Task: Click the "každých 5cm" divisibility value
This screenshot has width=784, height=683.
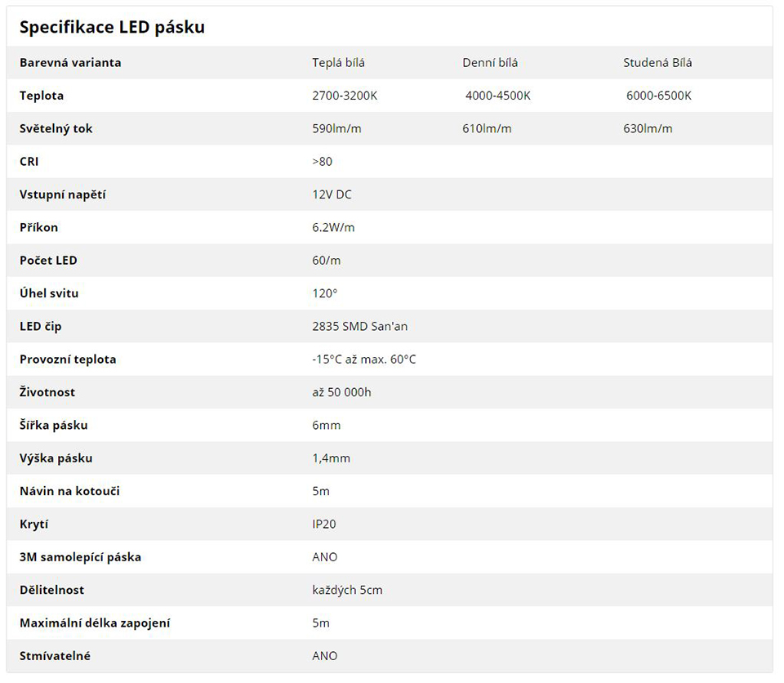Action: [x=347, y=590]
